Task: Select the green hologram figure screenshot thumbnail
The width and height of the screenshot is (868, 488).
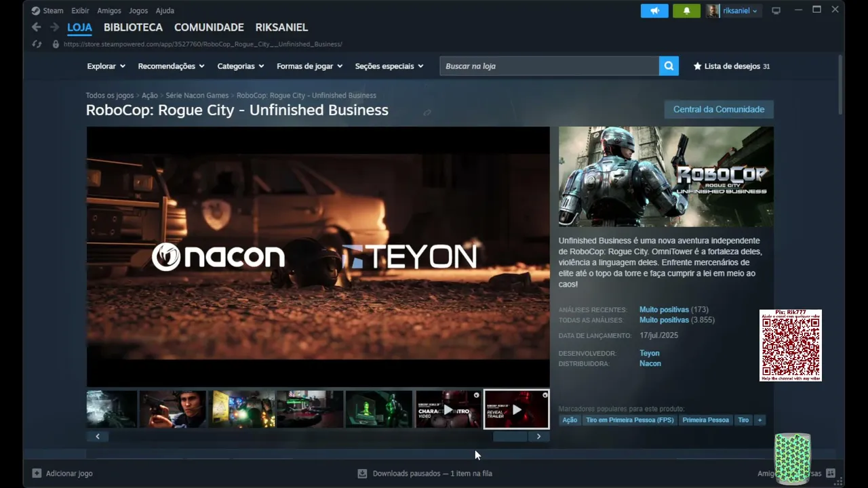Action: click(x=378, y=409)
